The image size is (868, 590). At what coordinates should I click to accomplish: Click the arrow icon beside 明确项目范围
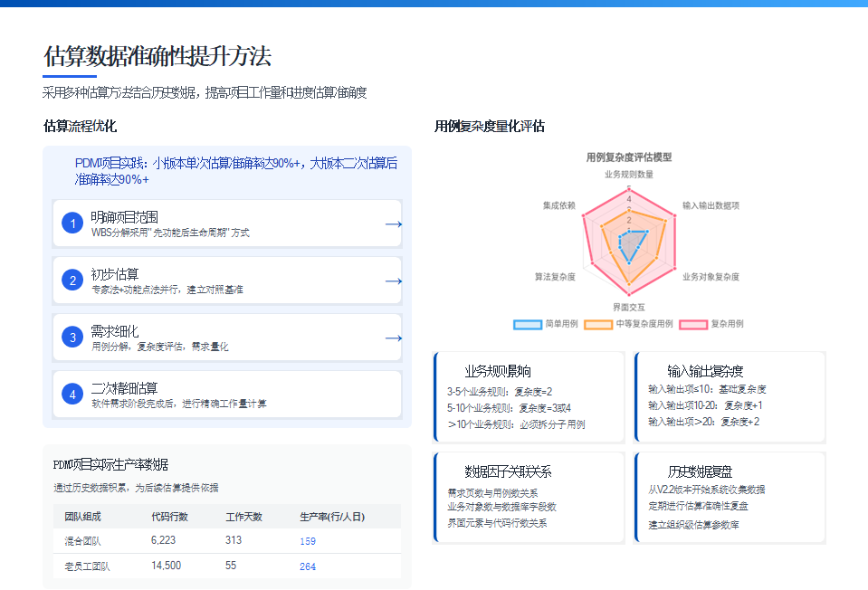395,224
